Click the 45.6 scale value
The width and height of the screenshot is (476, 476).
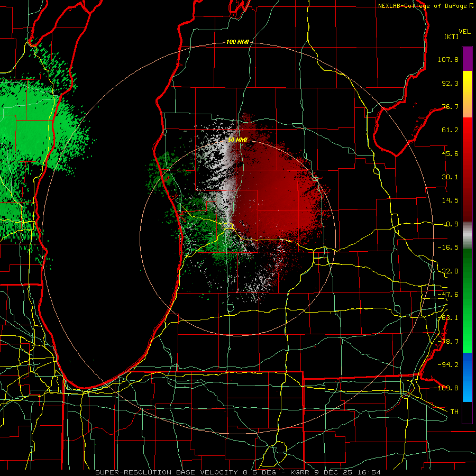[x=450, y=153]
